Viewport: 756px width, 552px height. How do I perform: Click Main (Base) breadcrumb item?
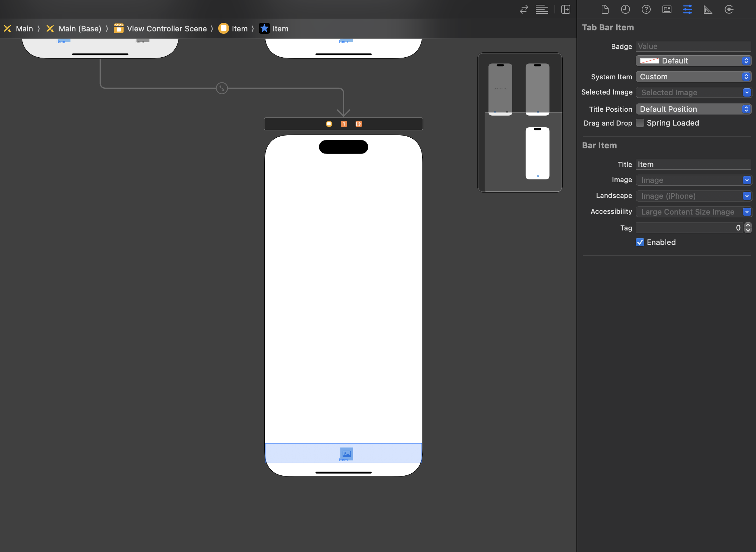(x=80, y=29)
